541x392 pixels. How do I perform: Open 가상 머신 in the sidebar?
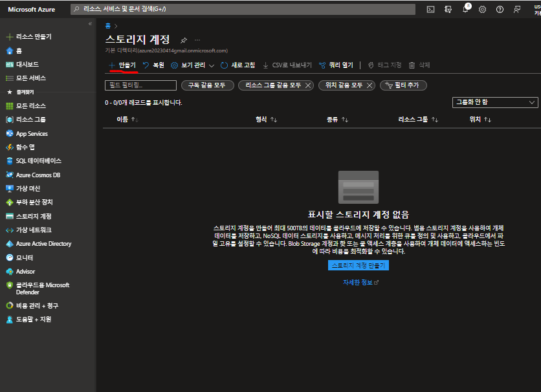click(x=23, y=189)
